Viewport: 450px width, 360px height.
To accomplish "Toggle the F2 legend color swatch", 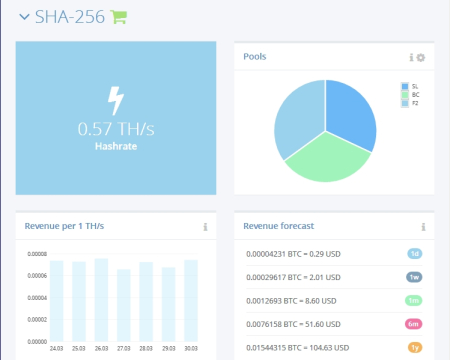I will coord(405,103).
